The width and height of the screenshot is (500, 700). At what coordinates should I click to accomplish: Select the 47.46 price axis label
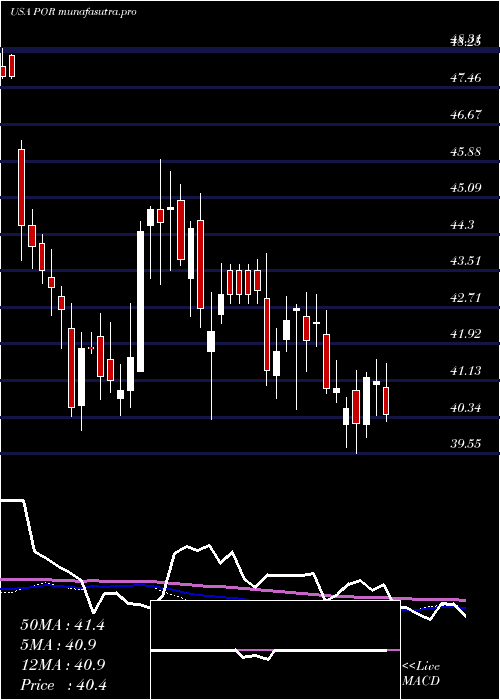click(x=466, y=78)
